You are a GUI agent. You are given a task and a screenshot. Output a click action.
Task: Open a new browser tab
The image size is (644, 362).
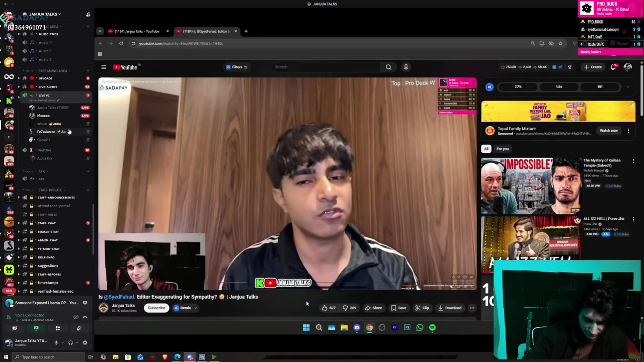point(246,31)
